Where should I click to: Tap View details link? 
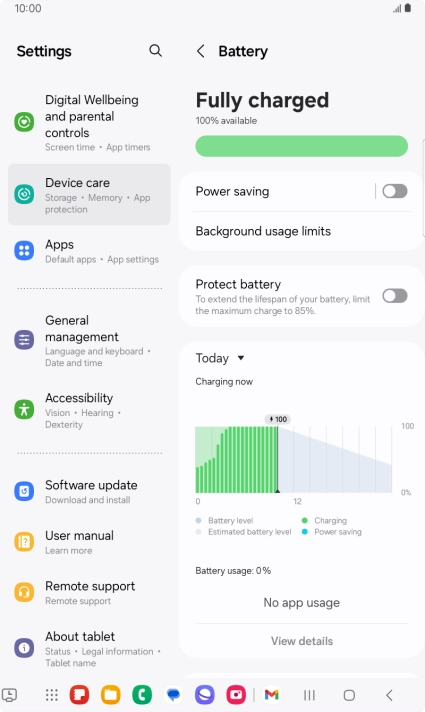tap(302, 641)
